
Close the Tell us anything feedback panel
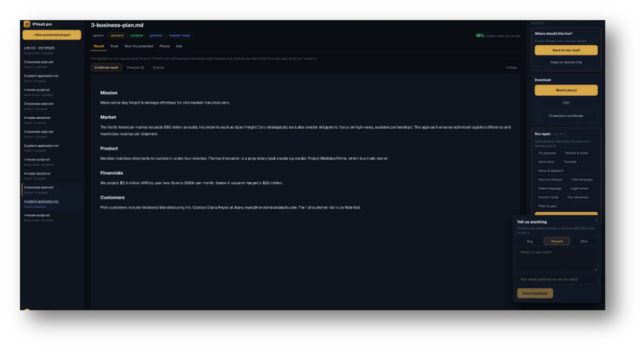[x=596, y=220]
